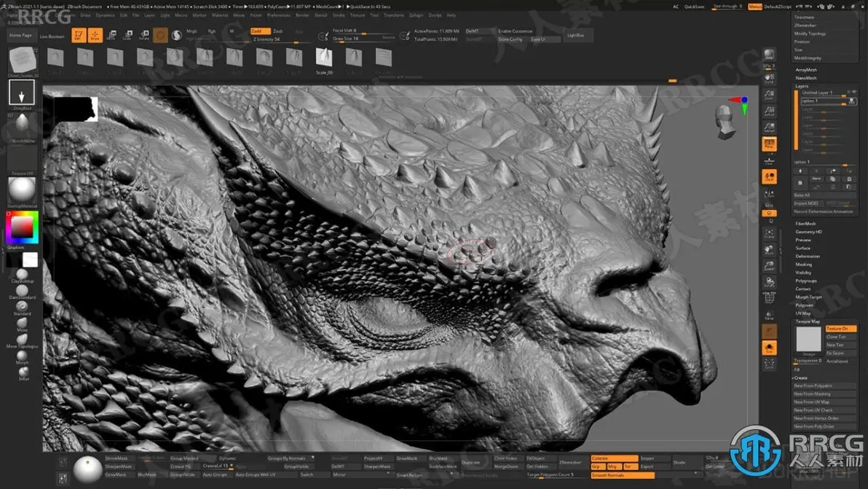Viewport: 868px width, 489px height.
Task: Toggle the Floor grid button
Action: pyautogui.click(x=769, y=160)
